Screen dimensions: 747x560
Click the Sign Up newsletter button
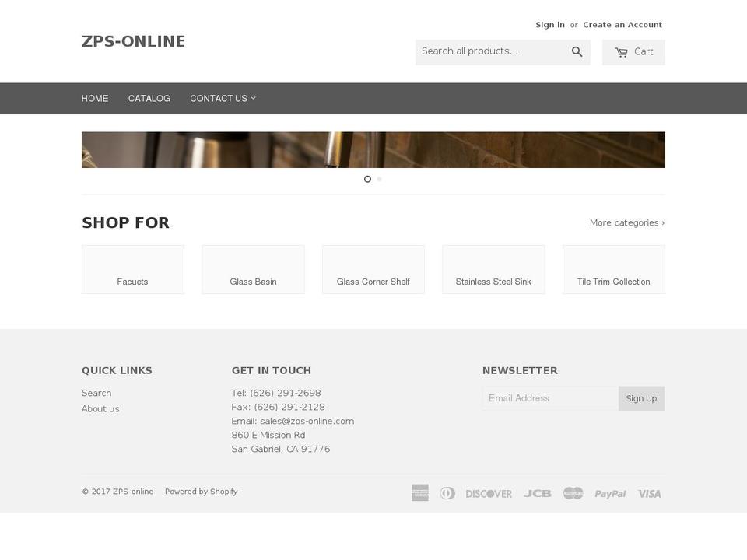[x=641, y=398]
